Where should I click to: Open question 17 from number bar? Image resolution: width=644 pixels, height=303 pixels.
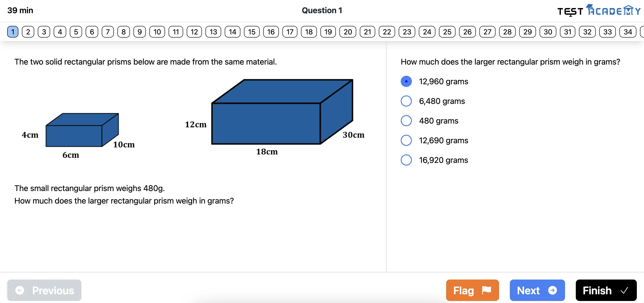[x=290, y=32]
